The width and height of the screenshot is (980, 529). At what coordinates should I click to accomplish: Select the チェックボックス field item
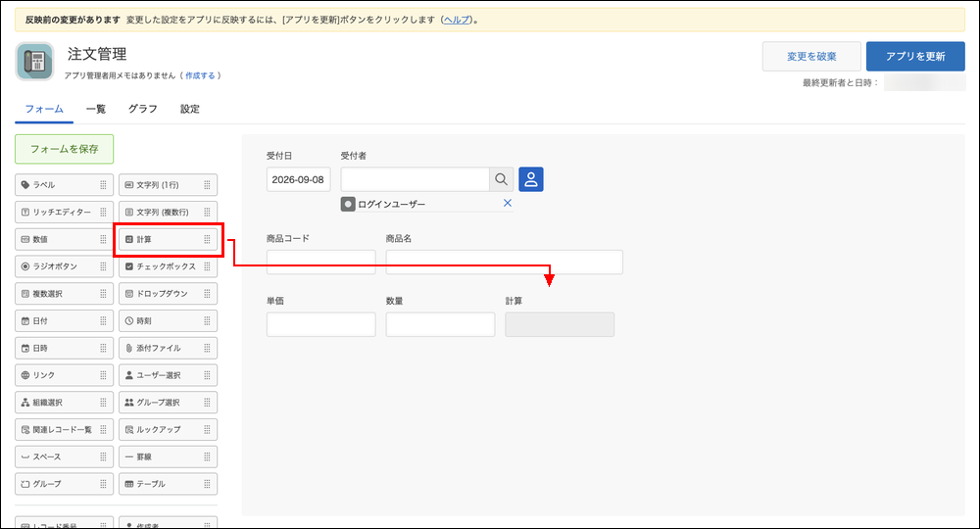click(169, 266)
